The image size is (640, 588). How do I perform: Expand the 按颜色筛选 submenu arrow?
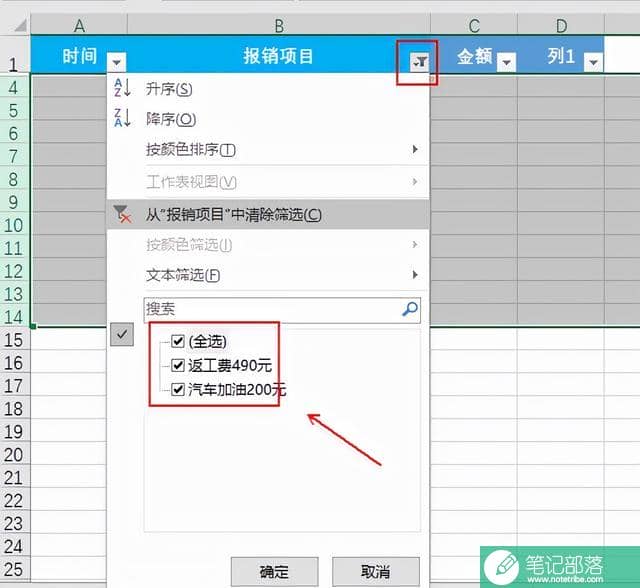(415, 244)
